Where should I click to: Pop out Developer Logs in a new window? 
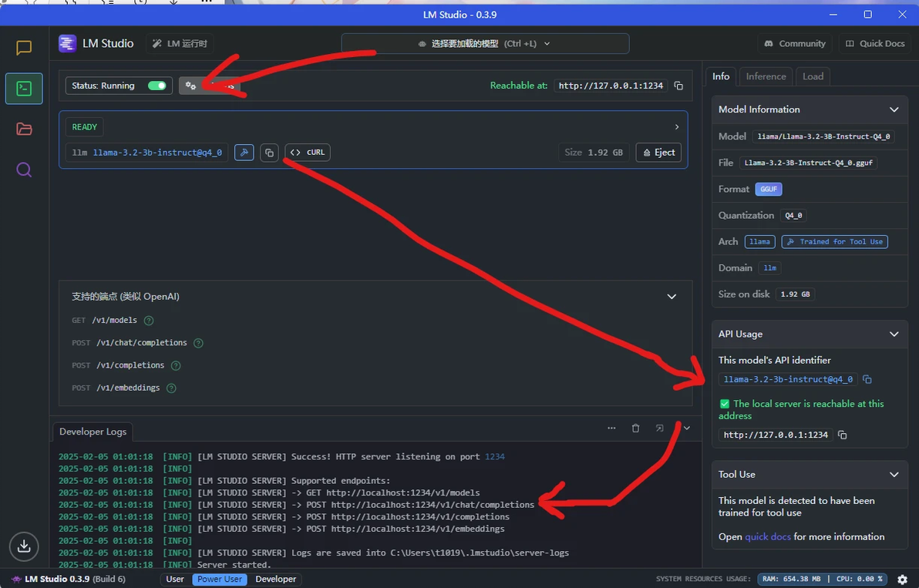659,428
